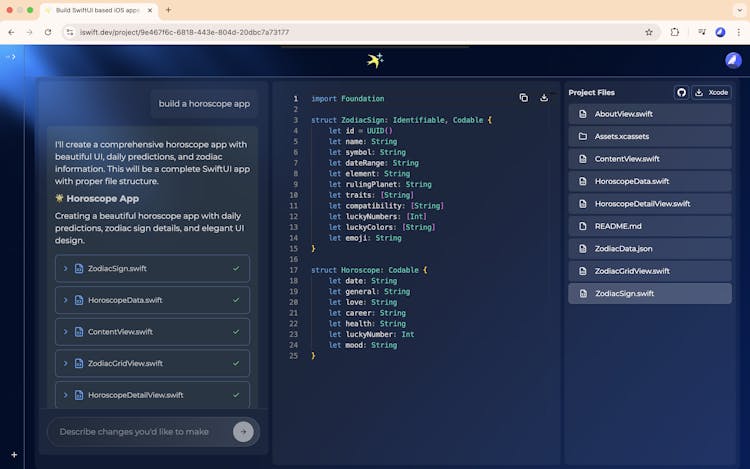Click the ZodiacSign.swift file icon in chat

coord(79,269)
